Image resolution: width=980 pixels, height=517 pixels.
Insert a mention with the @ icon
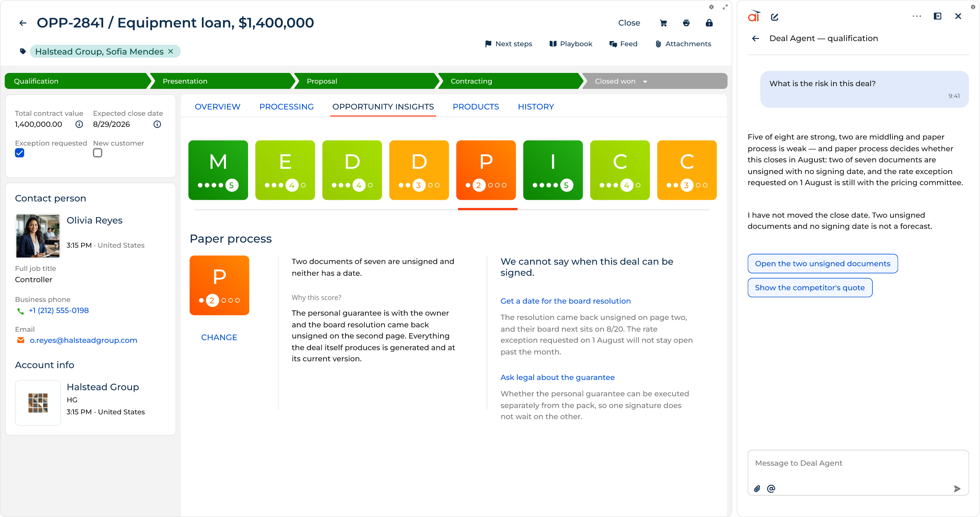771,489
